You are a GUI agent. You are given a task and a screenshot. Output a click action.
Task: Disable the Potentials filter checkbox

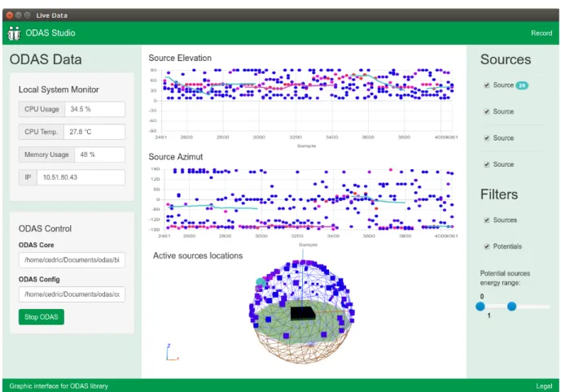(487, 246)
